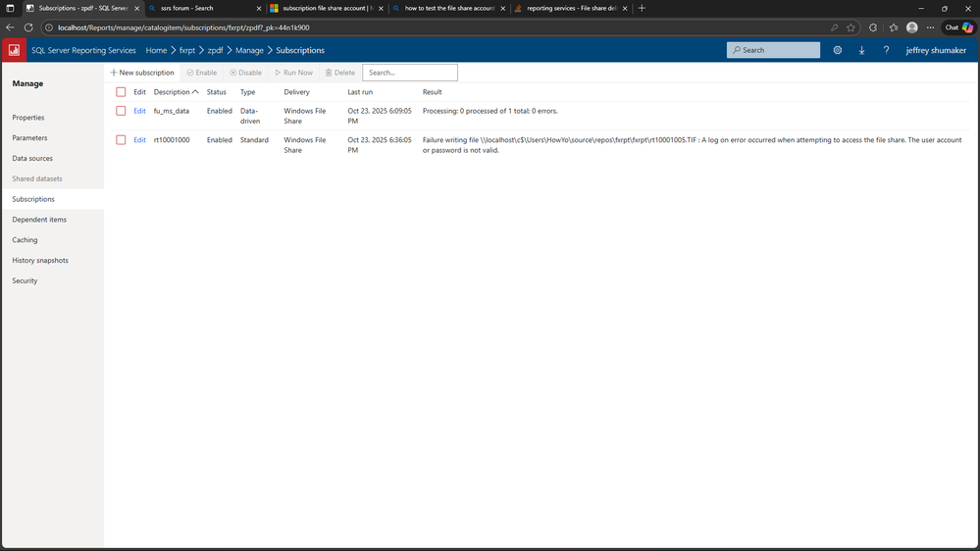Sort by Status column header

(216, 92)
